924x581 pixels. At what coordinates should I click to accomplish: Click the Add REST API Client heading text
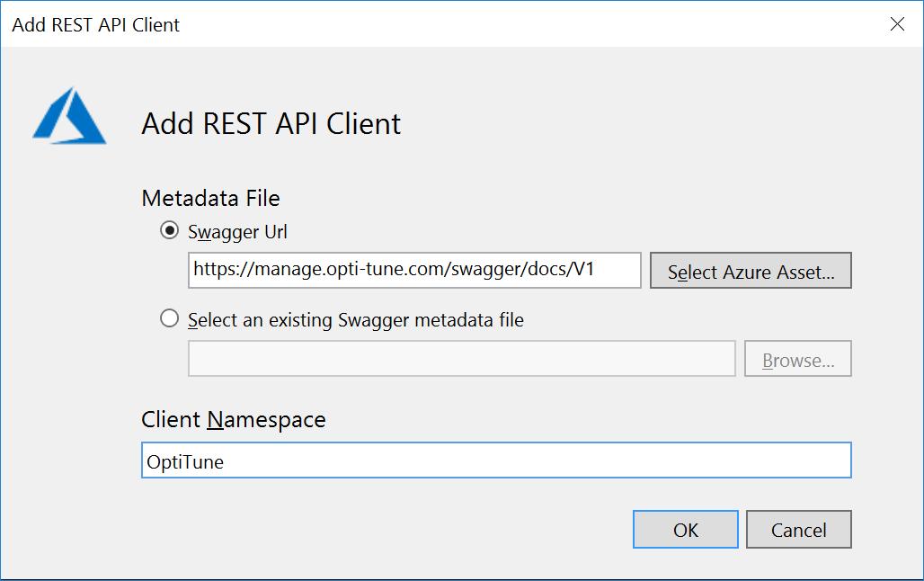point(270,124)
